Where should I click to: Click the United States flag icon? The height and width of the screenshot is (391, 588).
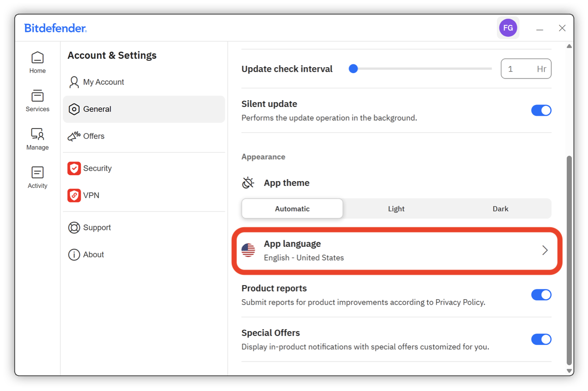[x=248, y=250]
